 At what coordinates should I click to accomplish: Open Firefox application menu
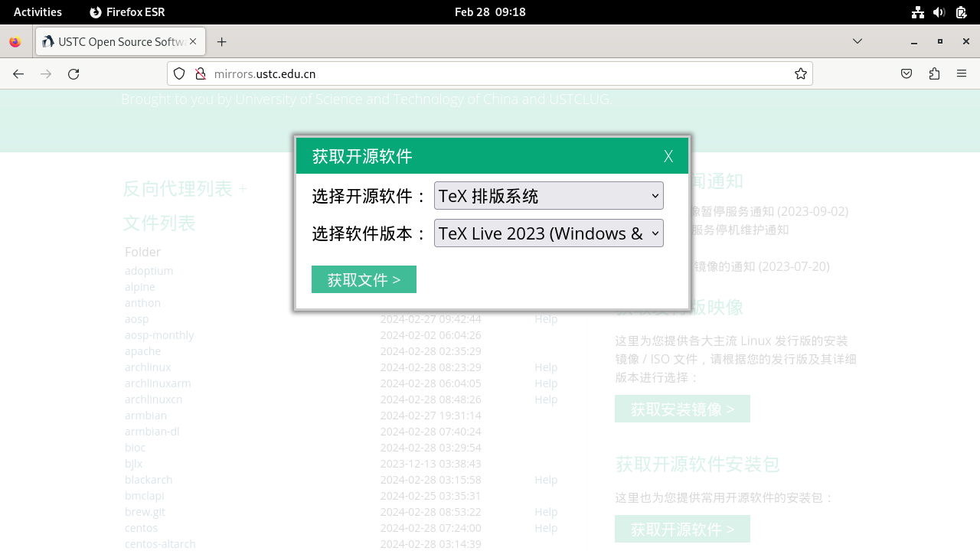(x=962, y=74)
